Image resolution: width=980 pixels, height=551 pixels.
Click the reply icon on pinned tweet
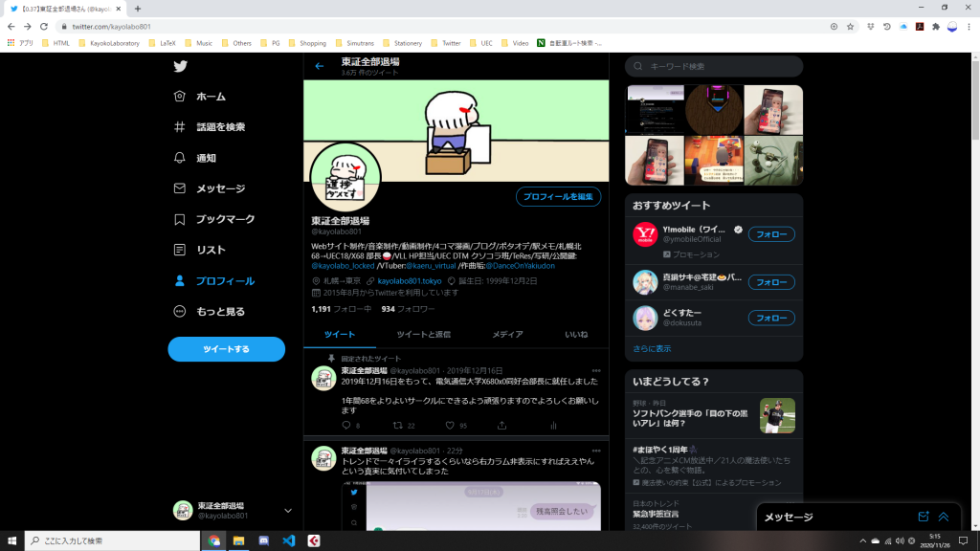pos(346,425)
